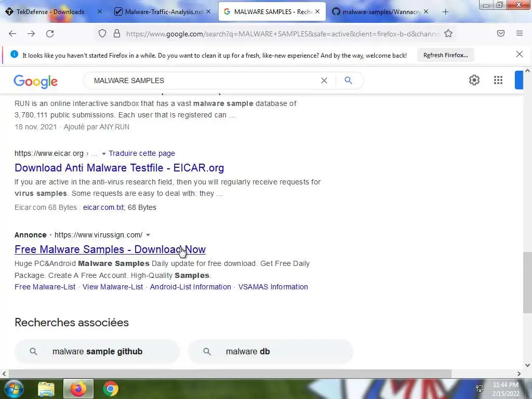Click Traduire cette page link

142,153
